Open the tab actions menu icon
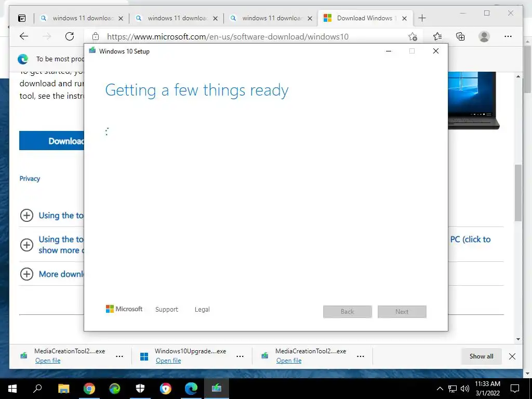Screen dimensions: 532x399 [22, 18]
